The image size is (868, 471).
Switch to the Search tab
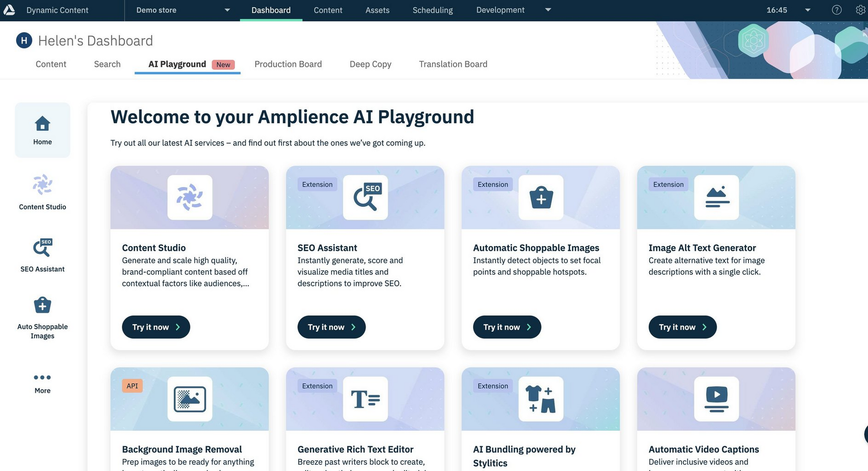coord(107,64)
